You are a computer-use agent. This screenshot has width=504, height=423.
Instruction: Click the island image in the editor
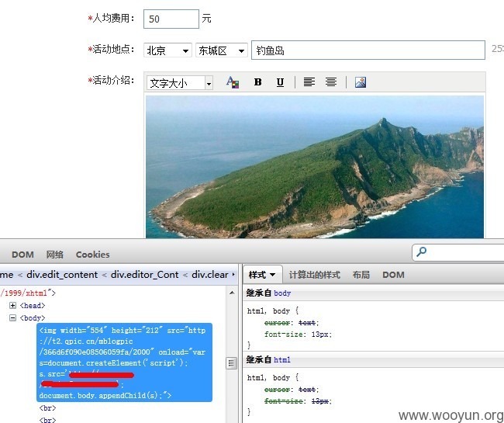[315, 167]
